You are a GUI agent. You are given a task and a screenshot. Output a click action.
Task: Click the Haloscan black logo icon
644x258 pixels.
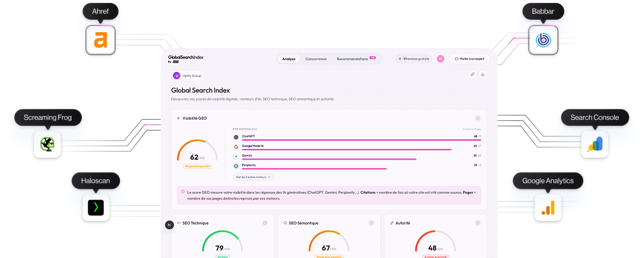(x=95, y=207)
